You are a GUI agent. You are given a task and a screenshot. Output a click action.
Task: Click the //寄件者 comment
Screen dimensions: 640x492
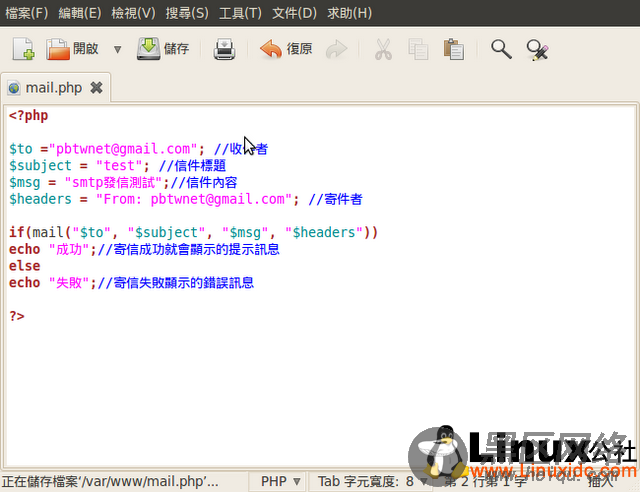pos(336,199)
